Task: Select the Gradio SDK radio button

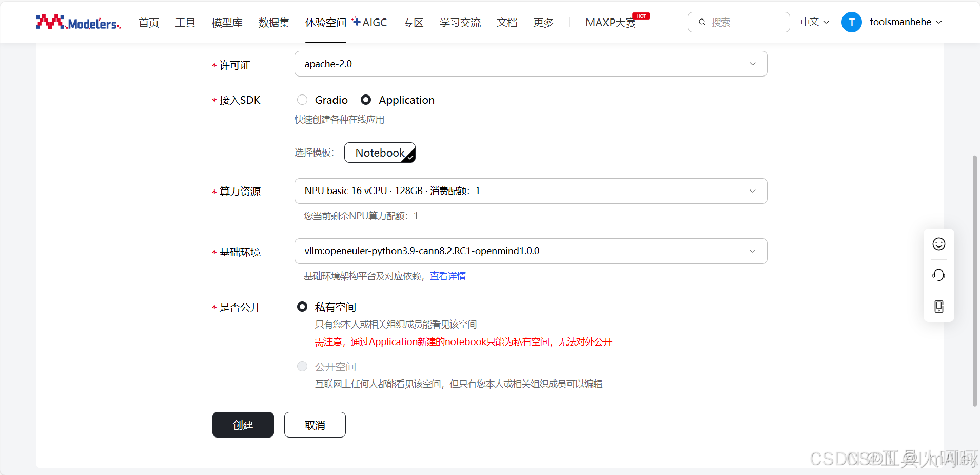Action: [x=302, y=100]
